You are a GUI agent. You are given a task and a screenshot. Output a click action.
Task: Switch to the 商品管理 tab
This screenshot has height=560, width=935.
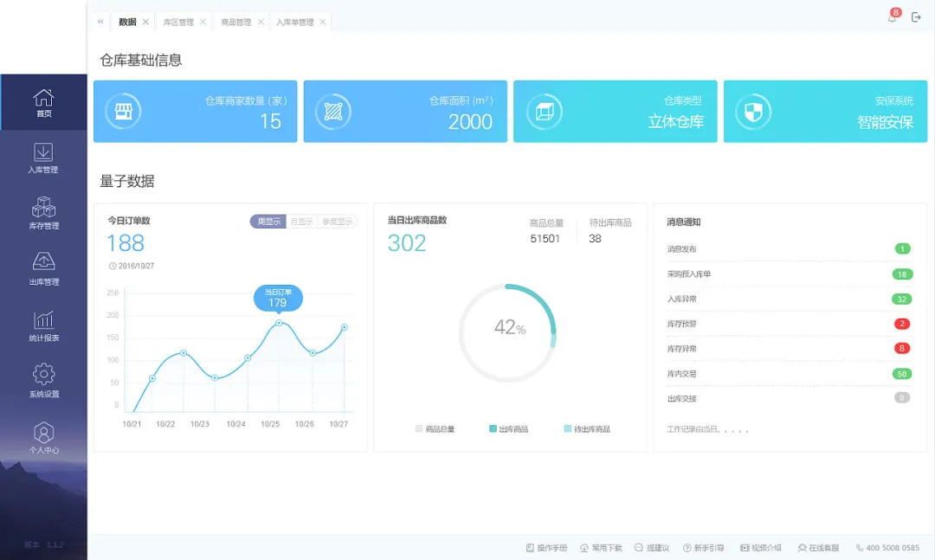236,22
